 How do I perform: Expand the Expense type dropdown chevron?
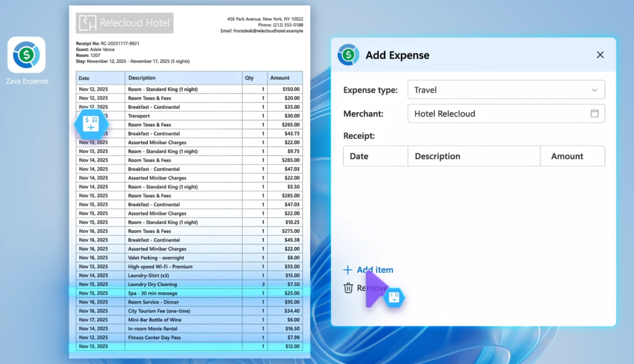tap(594, 90)
